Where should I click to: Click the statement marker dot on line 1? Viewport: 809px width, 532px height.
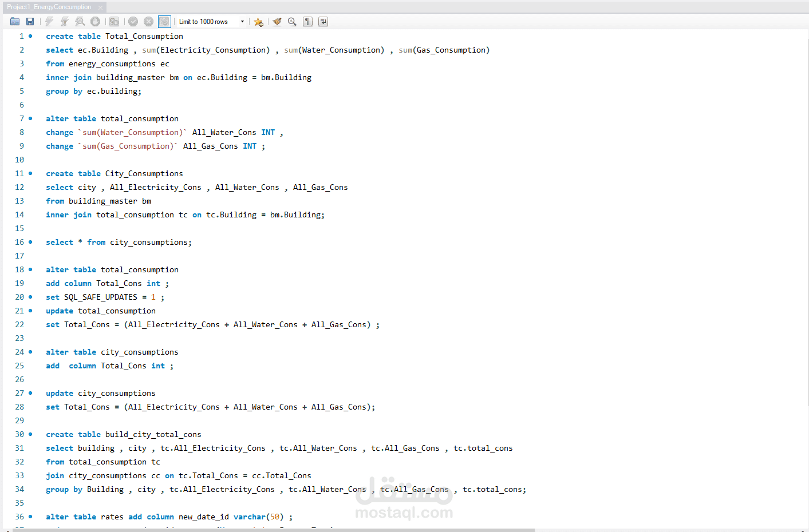31,36
